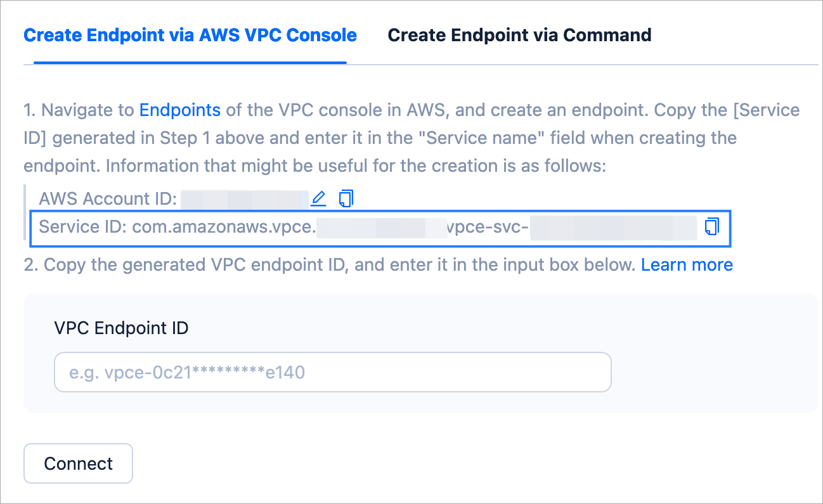Select Create Endpoint via AWS VPC Console tab

[190, 35]
